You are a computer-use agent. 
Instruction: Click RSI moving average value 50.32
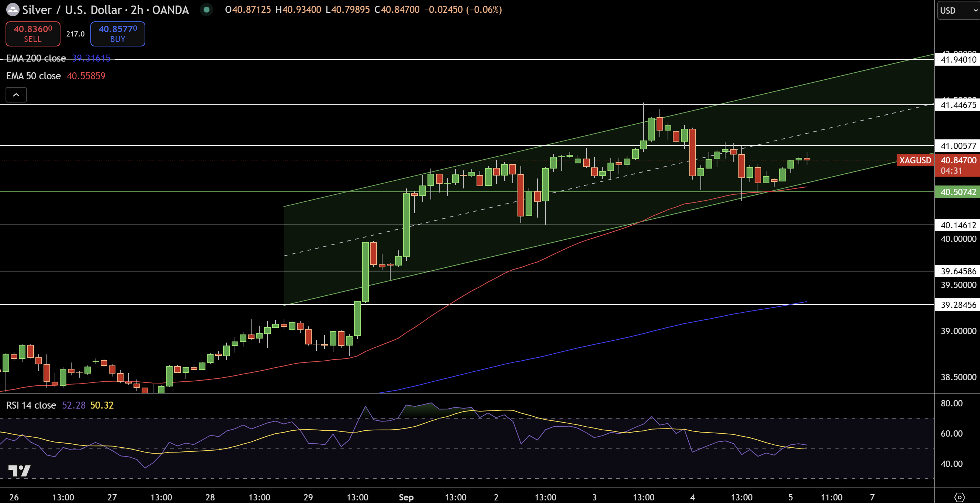coord(102,405)
